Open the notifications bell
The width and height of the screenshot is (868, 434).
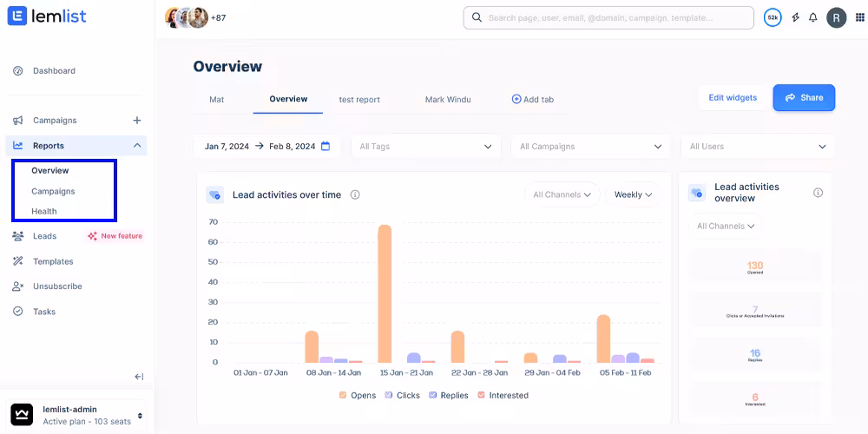click(813, 17)
